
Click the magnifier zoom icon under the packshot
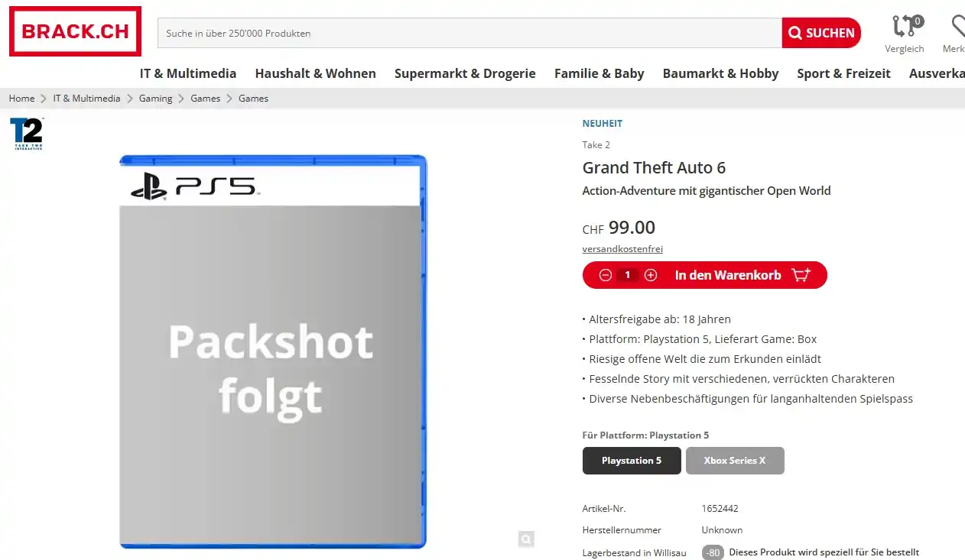(x=526, y=539)
